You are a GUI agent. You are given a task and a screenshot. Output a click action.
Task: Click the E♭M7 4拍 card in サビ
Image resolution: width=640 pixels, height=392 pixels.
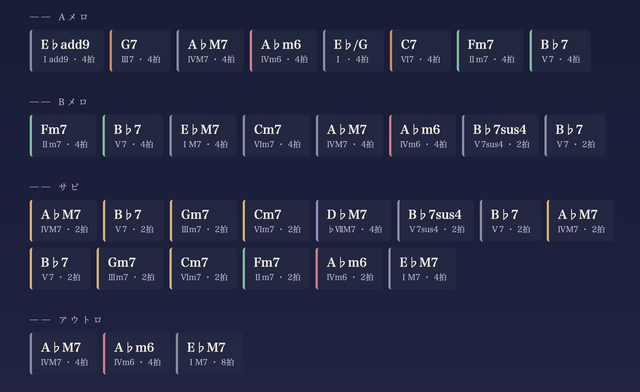pos(422,268)
